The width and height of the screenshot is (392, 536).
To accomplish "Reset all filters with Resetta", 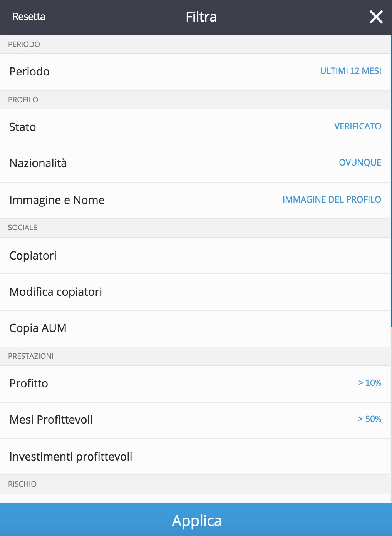I will click(x=29, y=17).
